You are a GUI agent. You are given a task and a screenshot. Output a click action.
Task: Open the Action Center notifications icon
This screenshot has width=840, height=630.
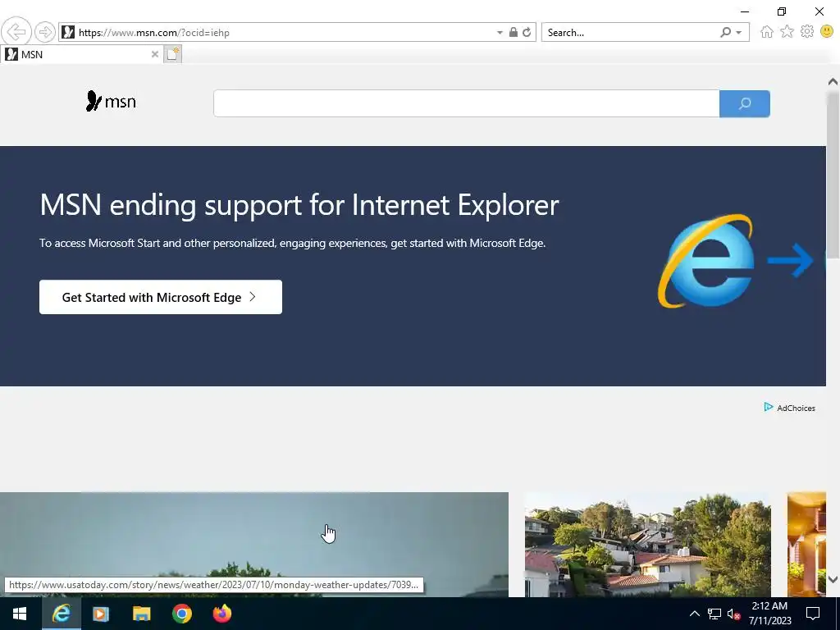click(813, 614)
